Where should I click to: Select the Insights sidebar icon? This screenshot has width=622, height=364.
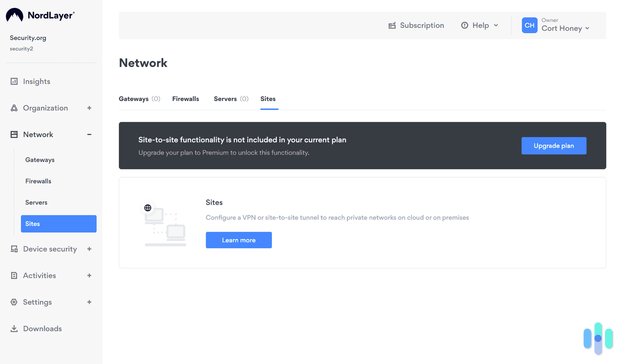pos(14,81)
